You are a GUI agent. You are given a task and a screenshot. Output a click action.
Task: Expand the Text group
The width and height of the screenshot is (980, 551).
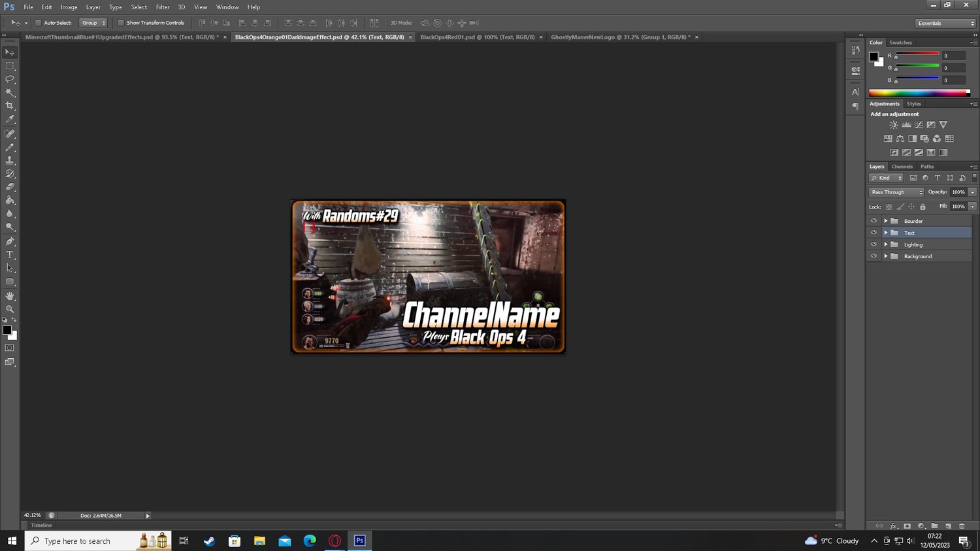coord(886,233)
